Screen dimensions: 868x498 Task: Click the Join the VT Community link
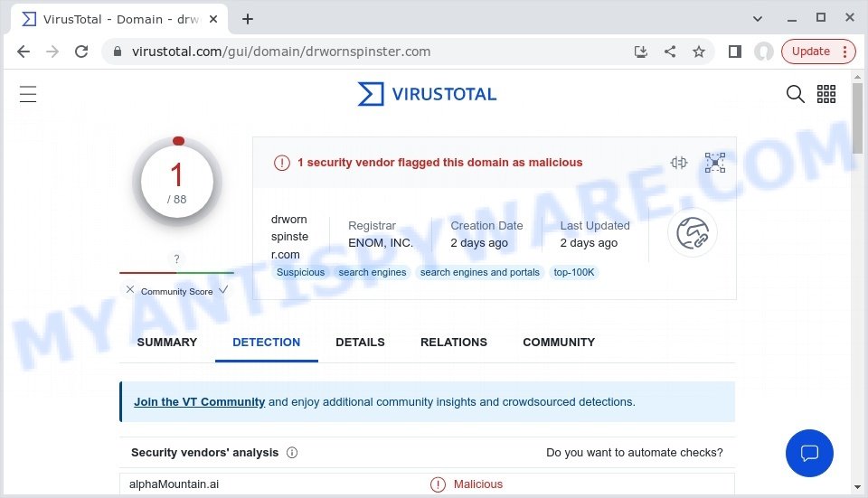coord(199,401)
